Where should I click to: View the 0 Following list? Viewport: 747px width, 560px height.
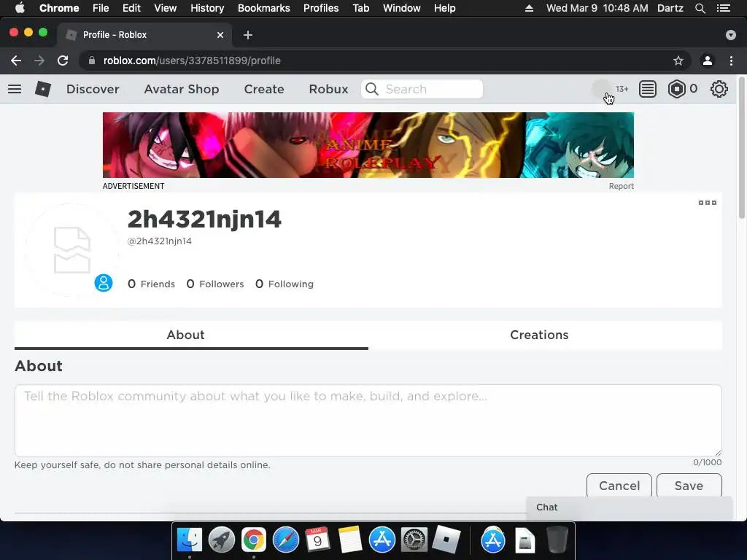coord(285,284)
